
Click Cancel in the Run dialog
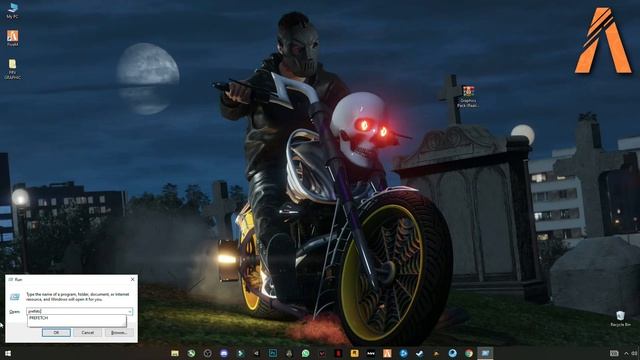[x=87, y=333]
